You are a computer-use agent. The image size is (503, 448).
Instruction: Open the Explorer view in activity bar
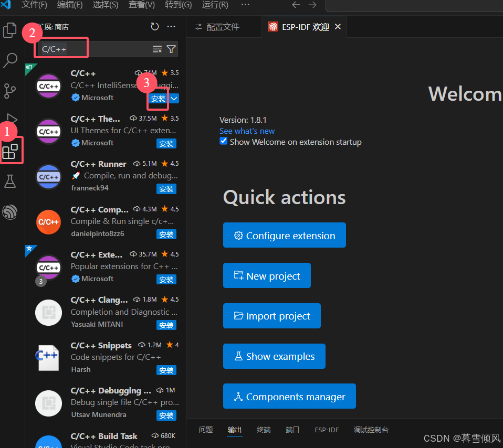pyautogui.click(x=9, y=30)
